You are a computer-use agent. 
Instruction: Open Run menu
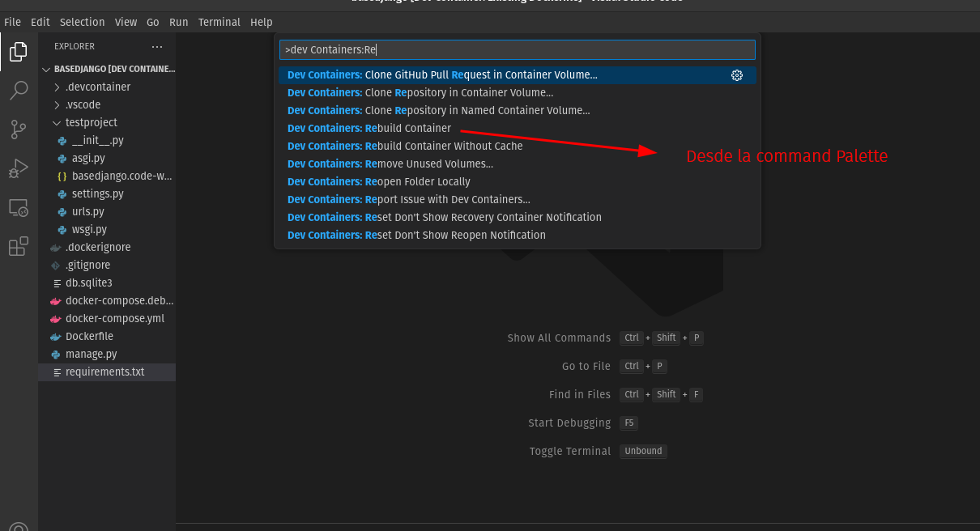(x=179, y=22)
